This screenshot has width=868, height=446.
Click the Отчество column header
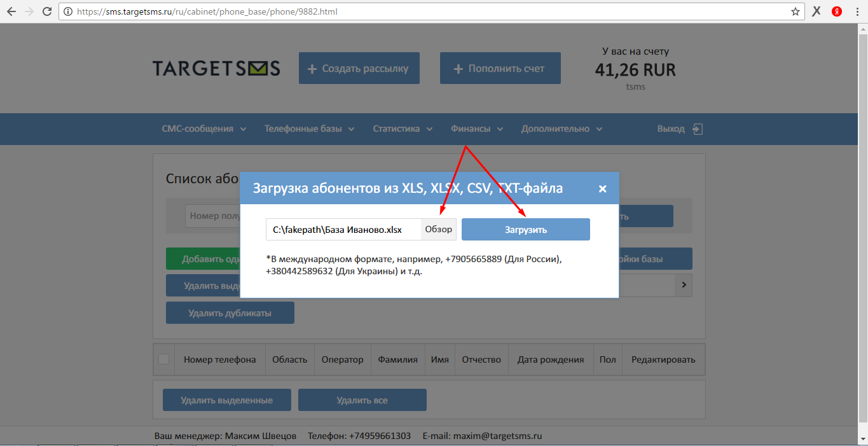[482, 359]
